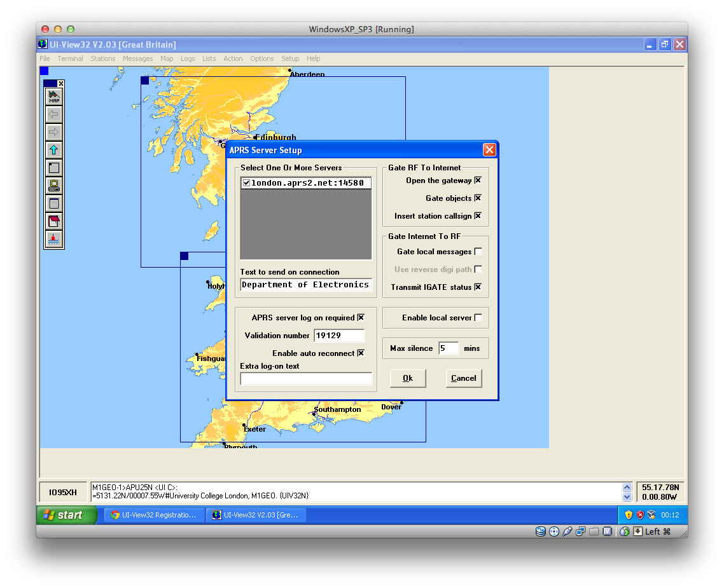Click monitor pane scroll down arrow
Image resolution: width=724 pixels, height=588 pixels.
(x=627, y=496)
